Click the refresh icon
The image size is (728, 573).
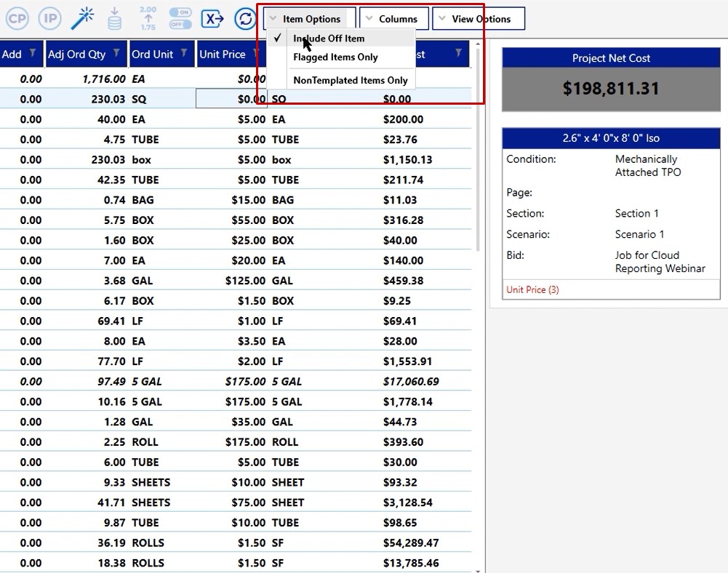pyautogui.click(x=246, y=18)
